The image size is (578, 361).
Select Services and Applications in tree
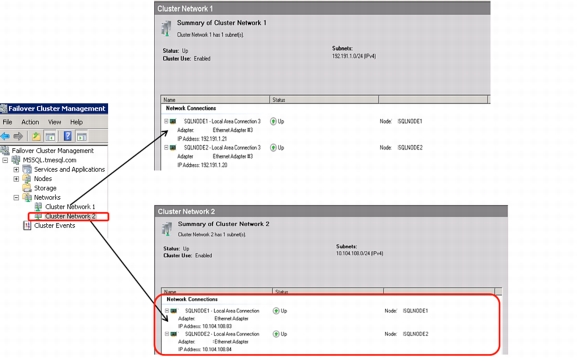click(x=69, y=169)
